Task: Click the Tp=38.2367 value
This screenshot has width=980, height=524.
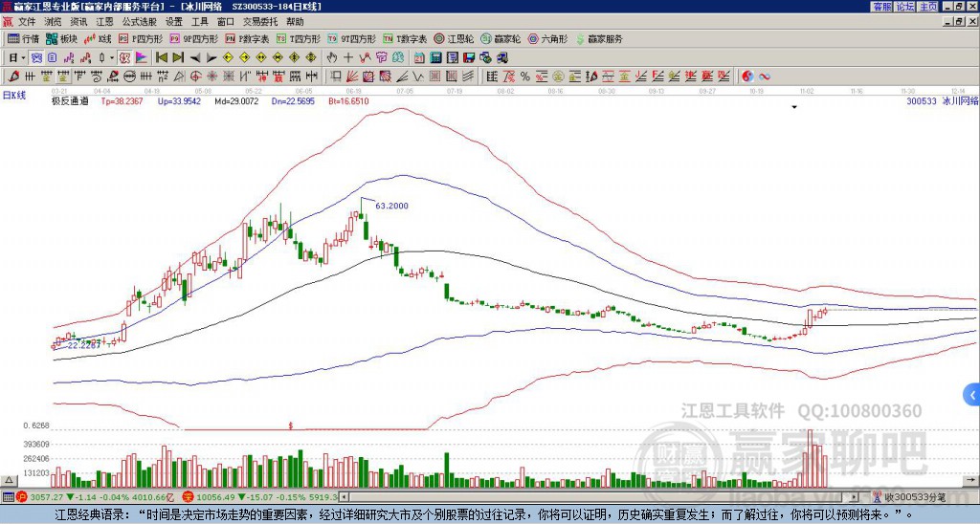Action: [x=122, y=100]
